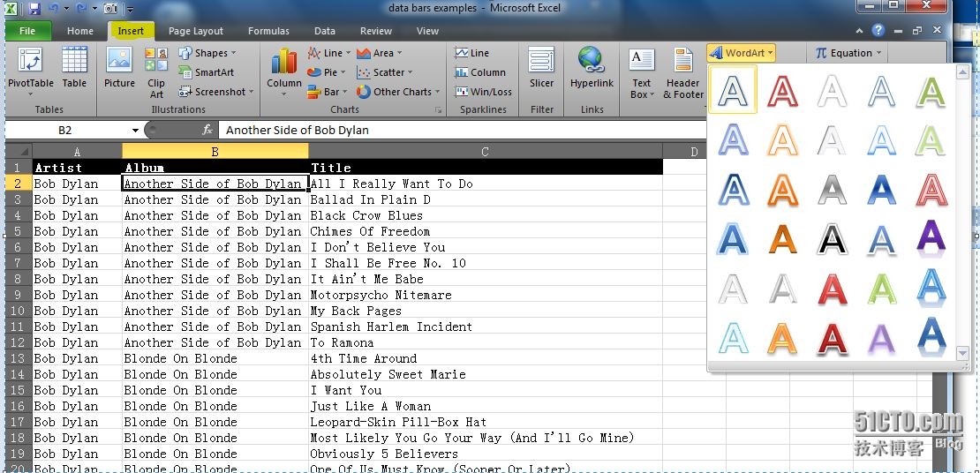Select cell with Leopard-Skin Pill-Box Hat

(x=486, y=422)
